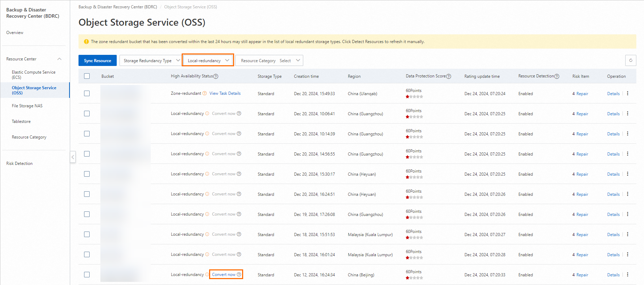Image resolution: width=644 pixels, height=285 pixels.
Task: Open three-dot menu for bucket created 10:14:39
Action: click(628, 134)
